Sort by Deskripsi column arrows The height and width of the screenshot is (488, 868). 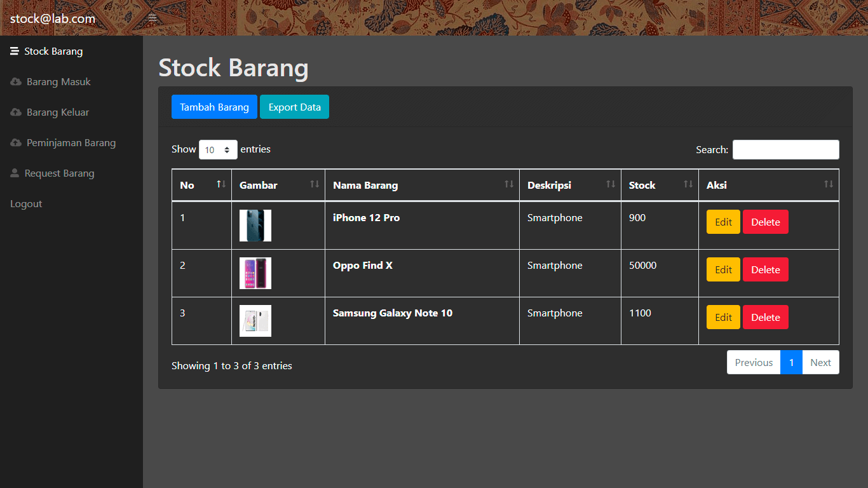[x=611, y=184]
